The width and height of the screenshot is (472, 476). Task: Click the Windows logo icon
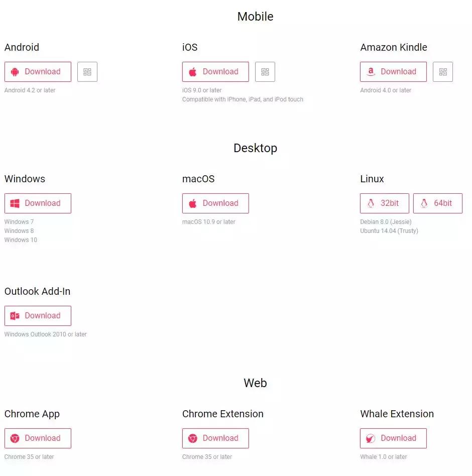click(15, 203)
